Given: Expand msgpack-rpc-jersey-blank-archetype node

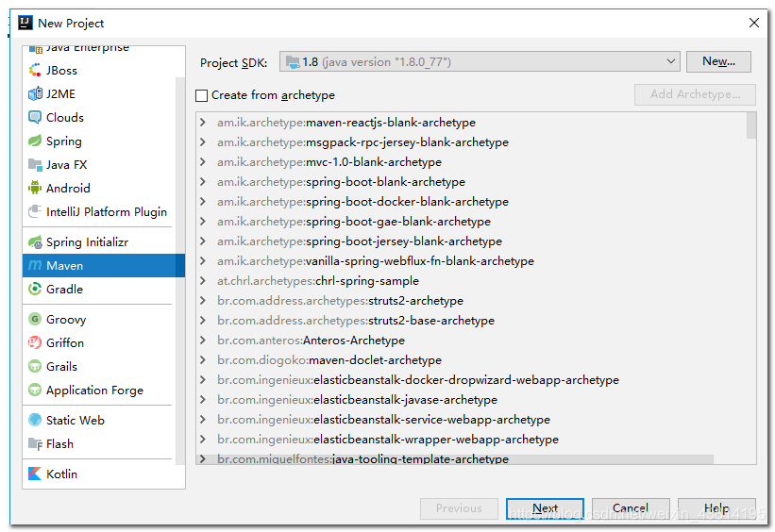Looking at the screenshot, I should pos(203,141).
